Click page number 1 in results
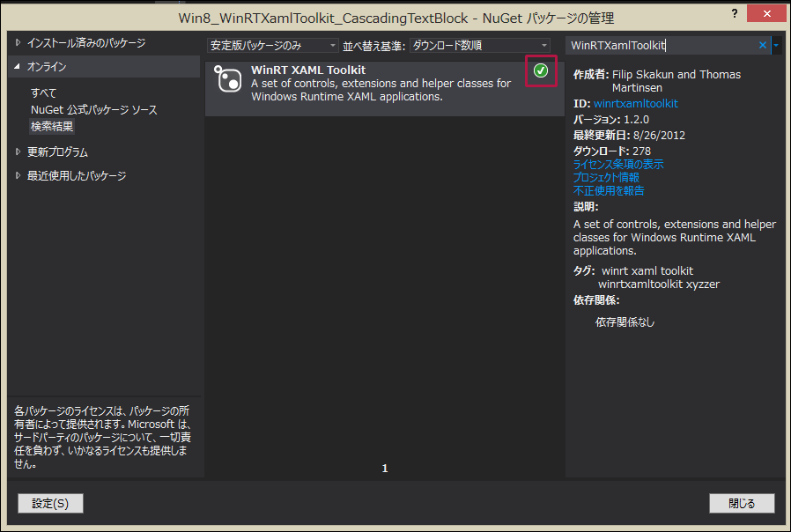The width and height of the screenshot is (791, 532). tap(385, 469)
